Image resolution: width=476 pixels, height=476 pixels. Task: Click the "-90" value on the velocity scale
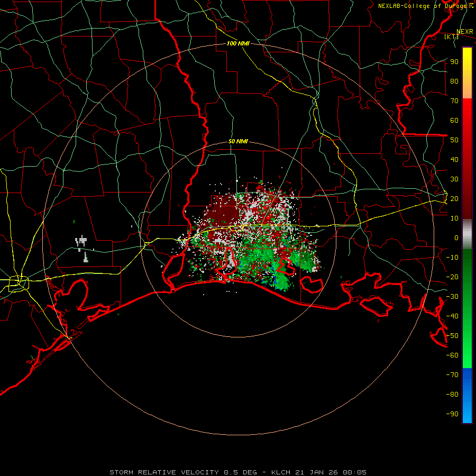click(452, 414)
